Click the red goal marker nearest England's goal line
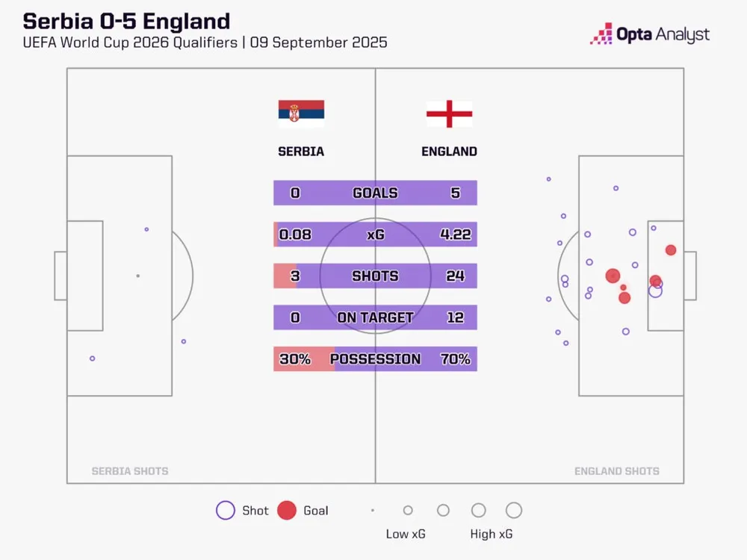The height and width of the screenshot is (560, 747). 671,250
